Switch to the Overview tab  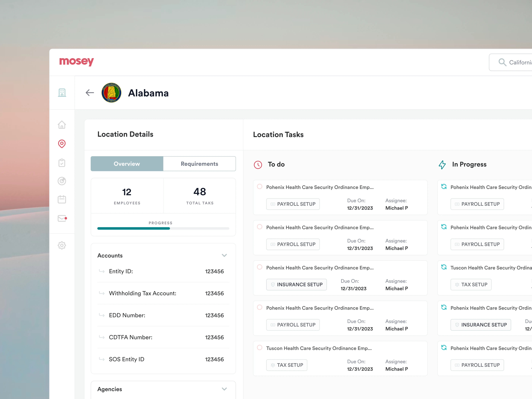point(127,164)
